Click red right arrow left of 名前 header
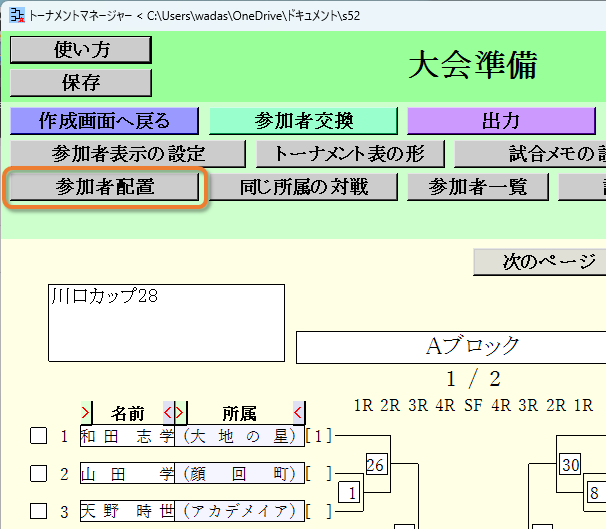Image resolution: width=606 pixels, height=529 pixels. click(86, 413)
